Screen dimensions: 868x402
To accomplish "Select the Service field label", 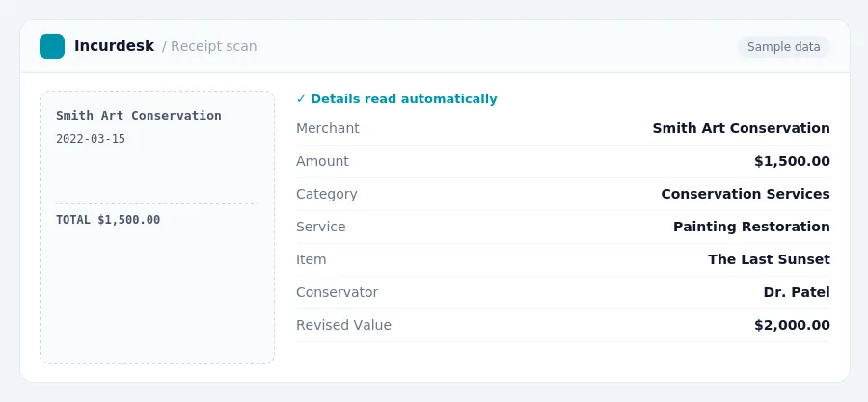I will click(320, 227).
